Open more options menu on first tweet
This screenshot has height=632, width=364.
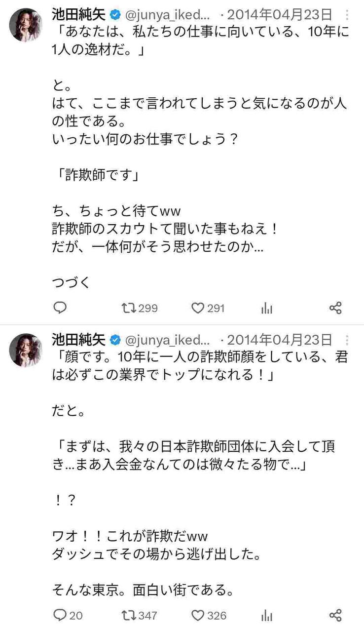click(348, 15)
